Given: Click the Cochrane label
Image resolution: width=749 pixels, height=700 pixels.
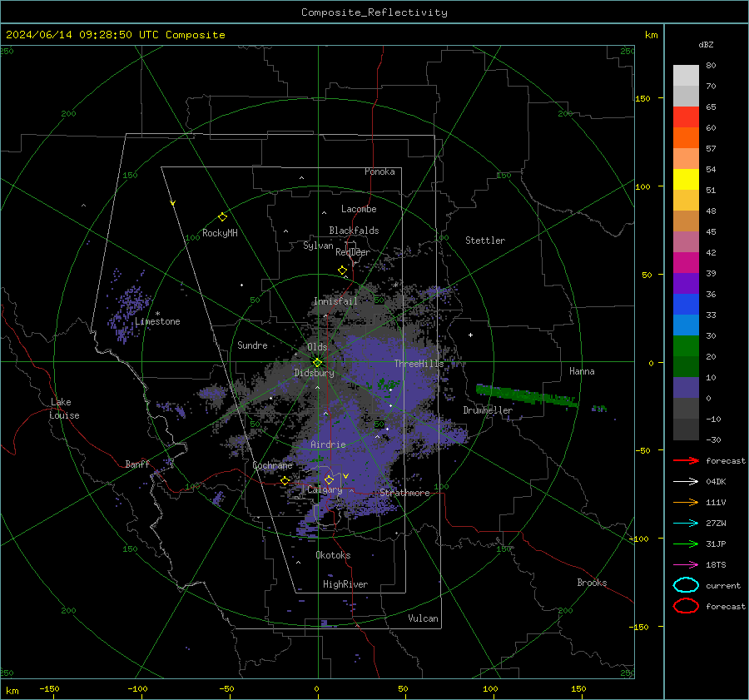Looking at the screenshot, I should pos(272,465).
